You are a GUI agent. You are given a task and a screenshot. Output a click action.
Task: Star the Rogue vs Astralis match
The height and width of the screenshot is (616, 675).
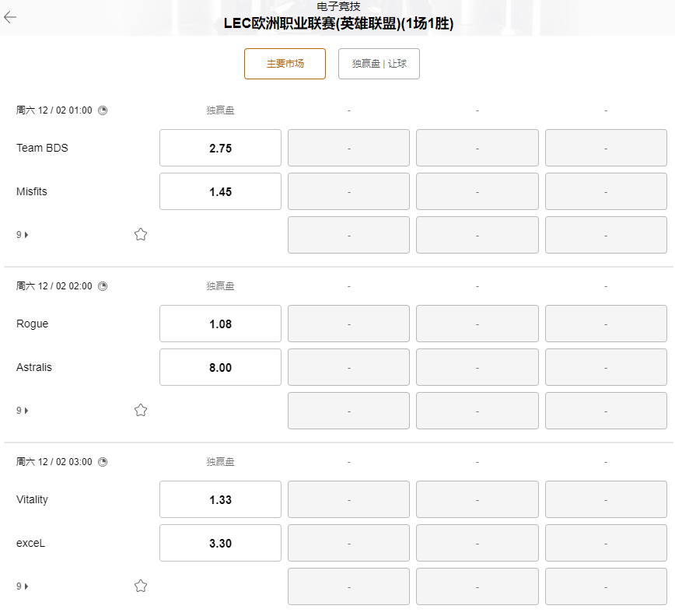click(x=141, y=410)
